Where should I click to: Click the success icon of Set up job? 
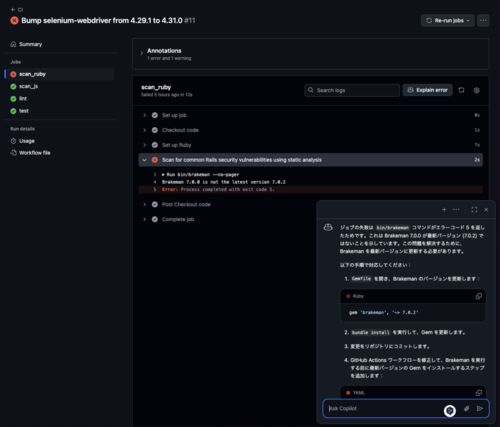pos(155,115)
